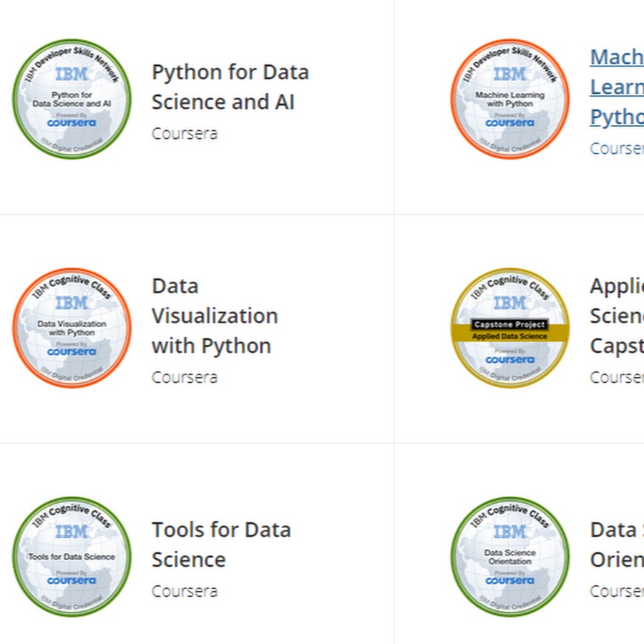Image resolution: width=644 pixels, height=644 pixels.
Task: Open the Data Science Orientation badge
Action: pyautogui.click(x=509, y=557)
